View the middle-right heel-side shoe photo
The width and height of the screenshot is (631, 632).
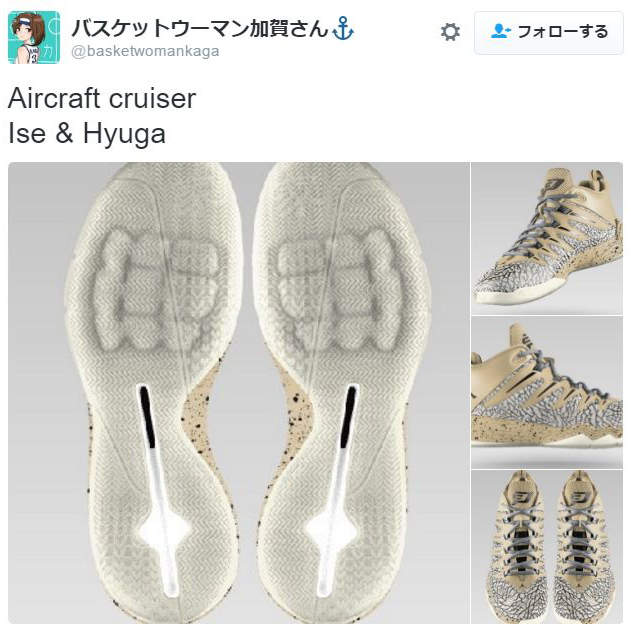(547, 393)
